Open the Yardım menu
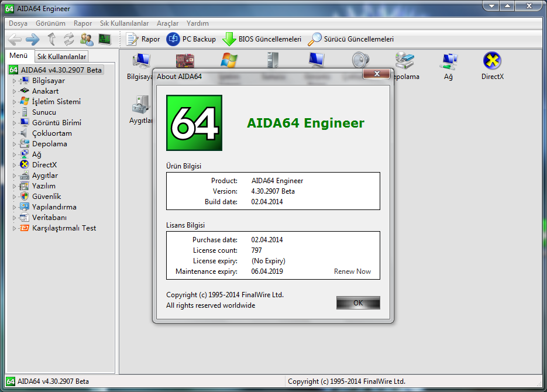 (198, 23)
